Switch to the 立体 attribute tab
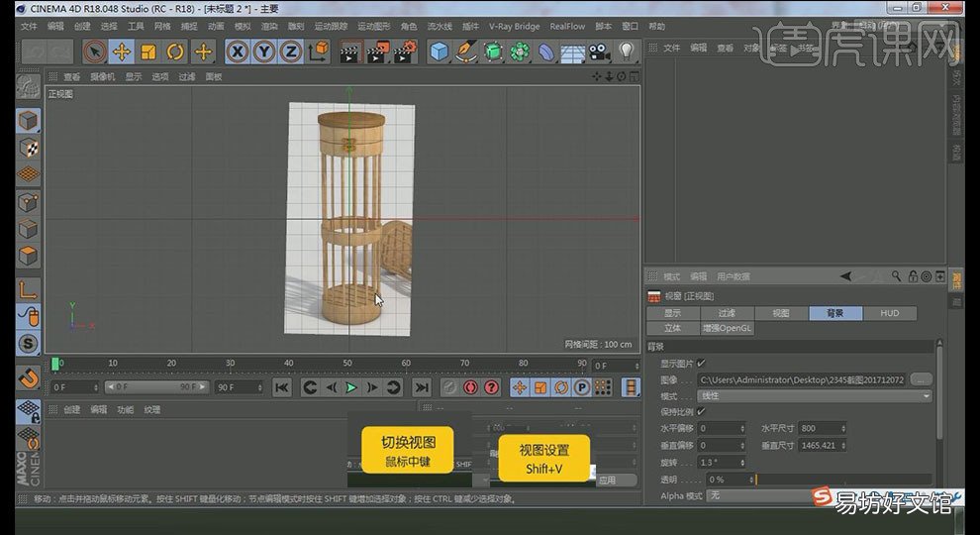Screen dimensions: 980x535 [x=673, y=328]
